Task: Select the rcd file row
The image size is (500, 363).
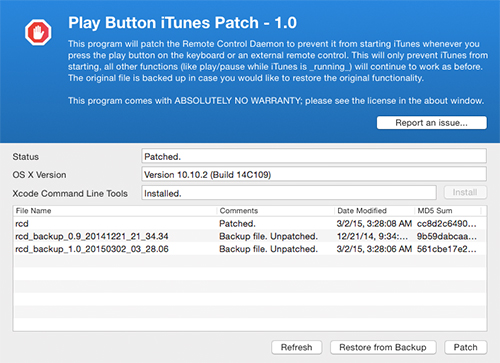Action: click(250, 223)
